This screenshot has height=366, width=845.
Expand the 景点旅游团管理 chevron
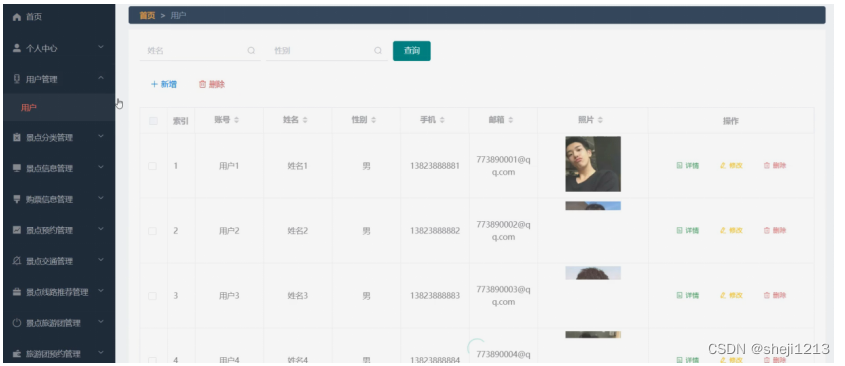[x=101, y=322]
